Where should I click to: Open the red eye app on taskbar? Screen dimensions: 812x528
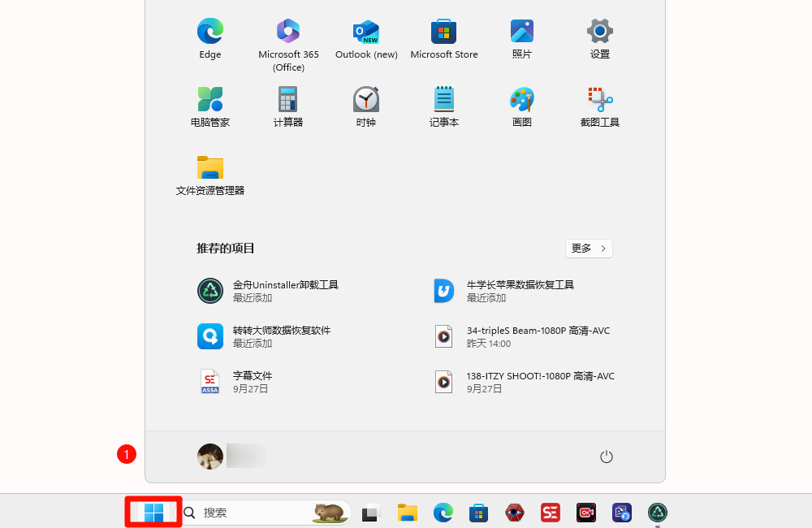point(514,513)
